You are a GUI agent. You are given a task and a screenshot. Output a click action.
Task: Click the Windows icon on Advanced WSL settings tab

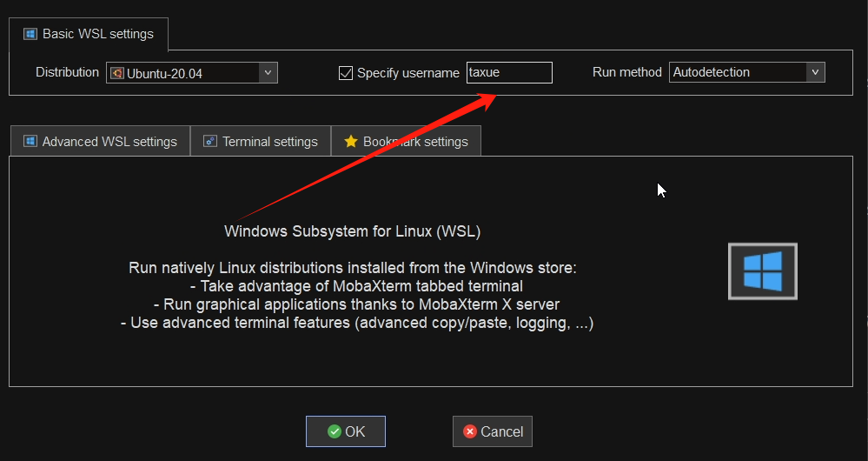30,141
